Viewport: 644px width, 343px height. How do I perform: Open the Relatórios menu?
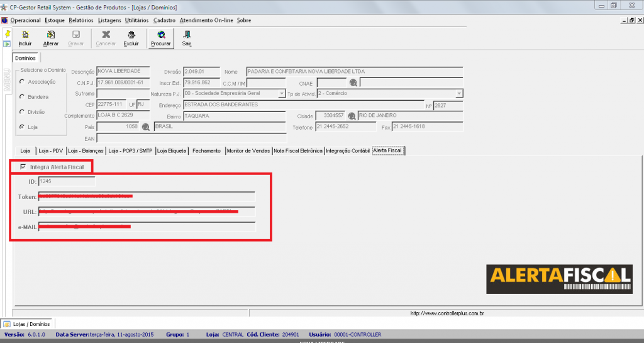[81, 20]
